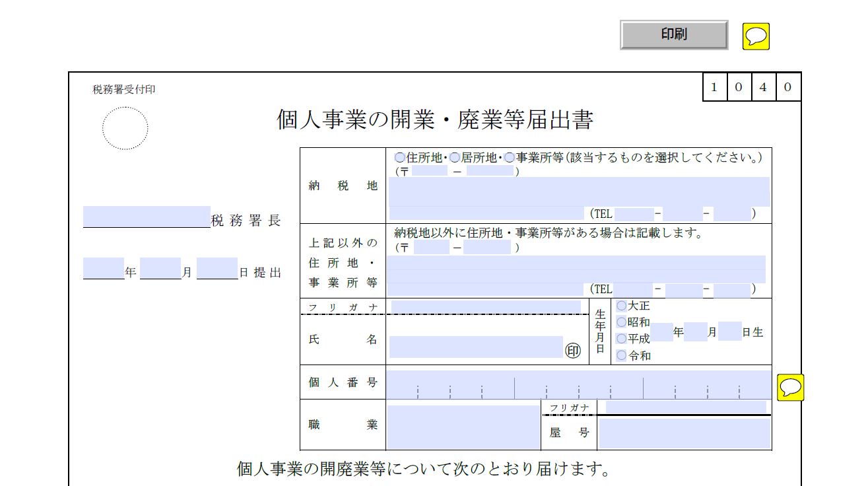Click the birth year field beside 昭和
868x486 pixels.
click(x=661, y=331)
